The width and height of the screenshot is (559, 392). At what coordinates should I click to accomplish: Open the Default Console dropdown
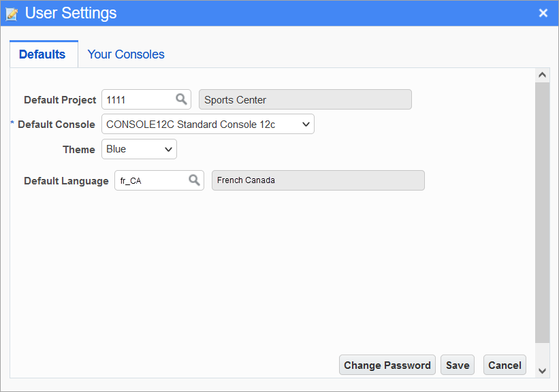tap(208, 124)
